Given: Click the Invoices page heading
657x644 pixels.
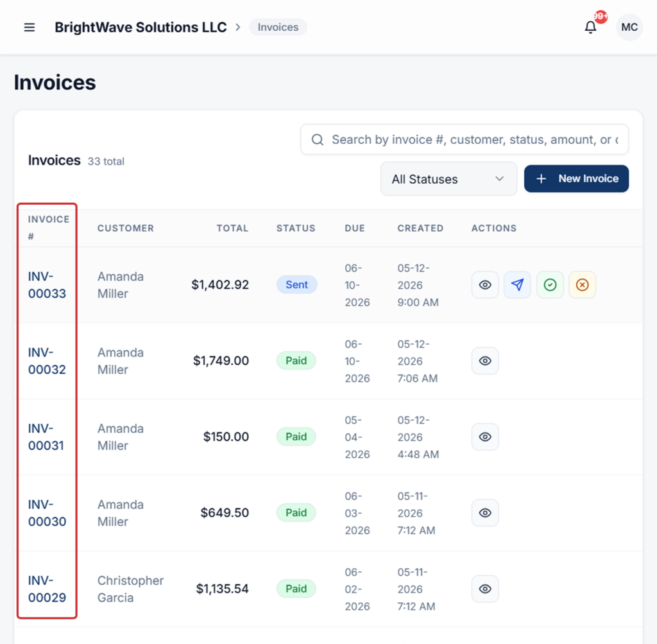Looking at the screenshot, I should [55, 82].
